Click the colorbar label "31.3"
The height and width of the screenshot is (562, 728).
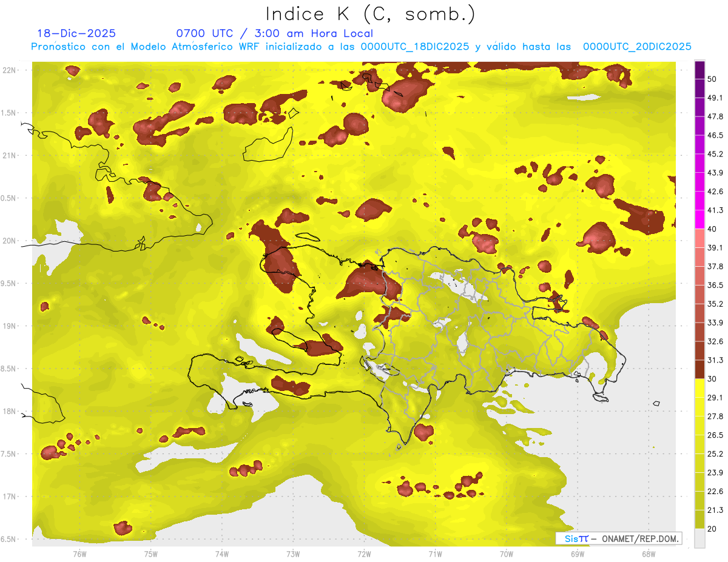coord(715,360)
